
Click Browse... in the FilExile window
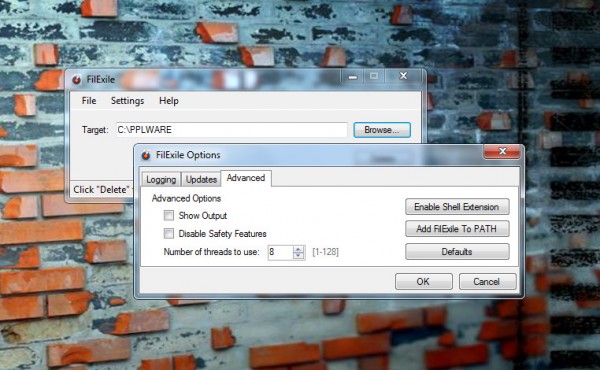(382, 130)
